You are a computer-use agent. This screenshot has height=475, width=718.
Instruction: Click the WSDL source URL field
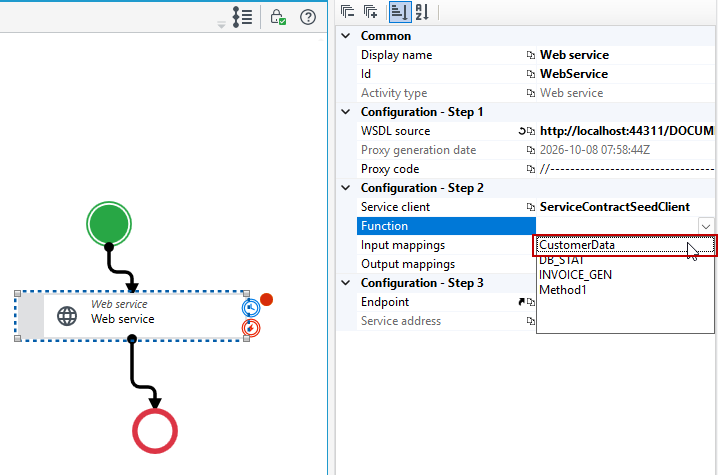coord(626,131)
